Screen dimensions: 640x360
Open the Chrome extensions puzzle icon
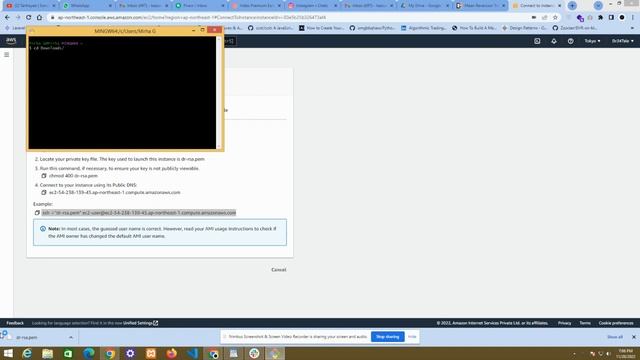click(x=600, y=18)
